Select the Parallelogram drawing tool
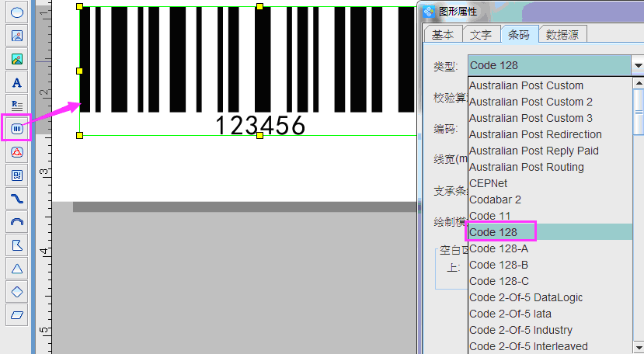The width and height of the screenshot is (644, 354). coord(17,315)
